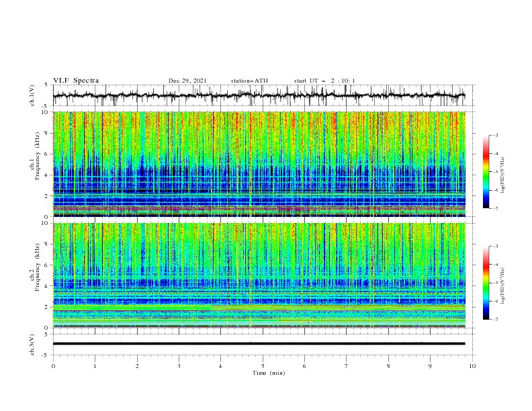Click the "-5" label on ch.2 color bar
Image resolution: width=532 pixels, height=411 pixels.
coord(496,283)
